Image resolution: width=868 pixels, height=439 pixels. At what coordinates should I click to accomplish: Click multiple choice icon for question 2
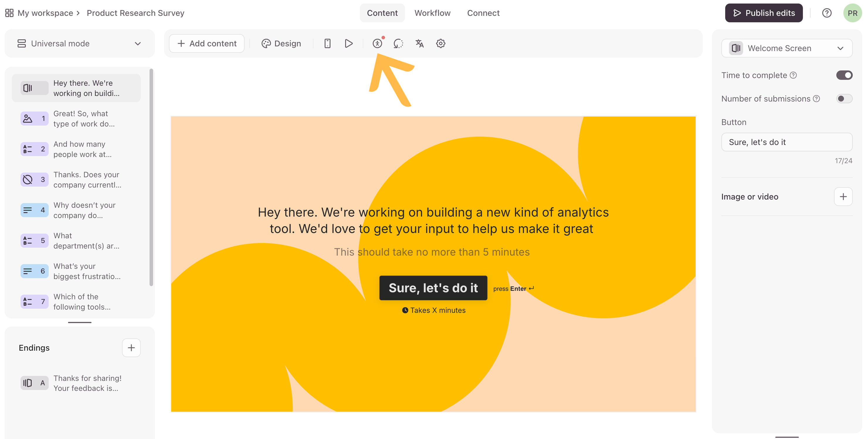(28, 149)
